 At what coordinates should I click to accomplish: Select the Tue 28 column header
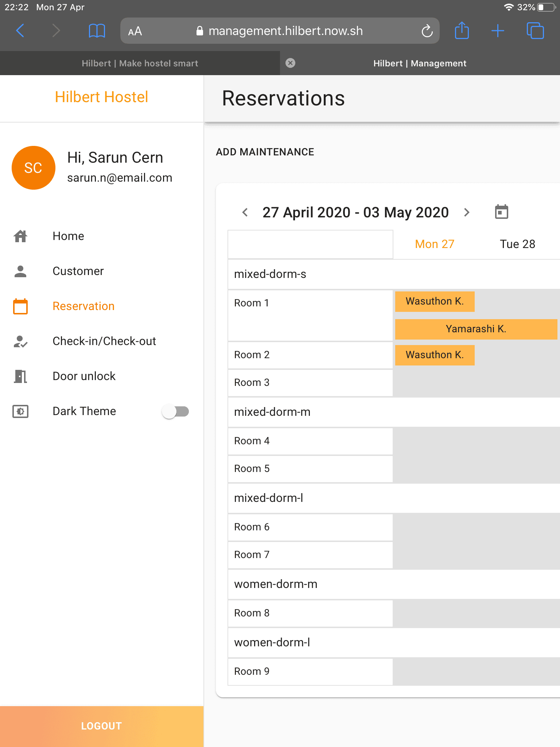(517, 244)
